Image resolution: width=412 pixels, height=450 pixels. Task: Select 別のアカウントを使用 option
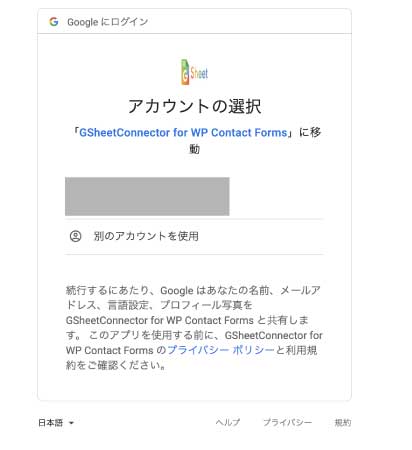point(194,236)
